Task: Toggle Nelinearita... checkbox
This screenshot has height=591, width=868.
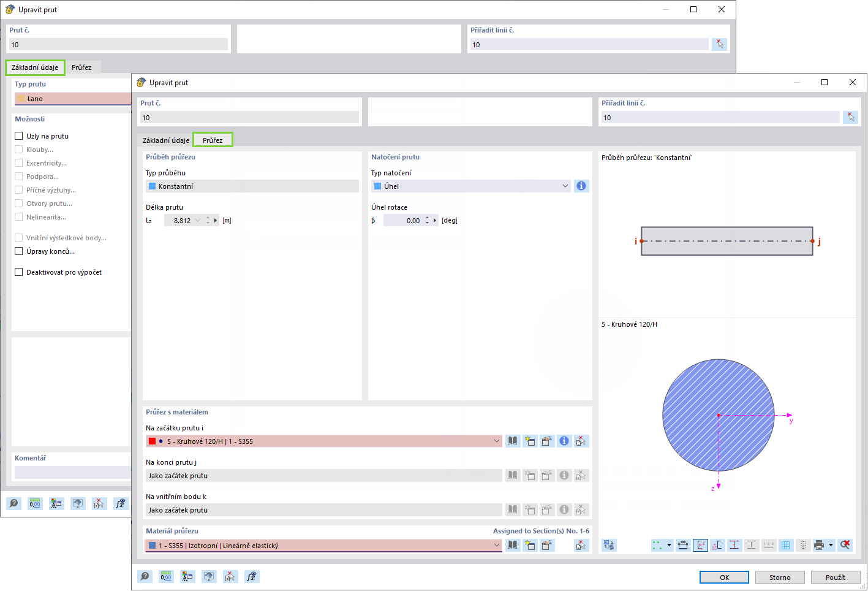Action: (x=19, y=217)
